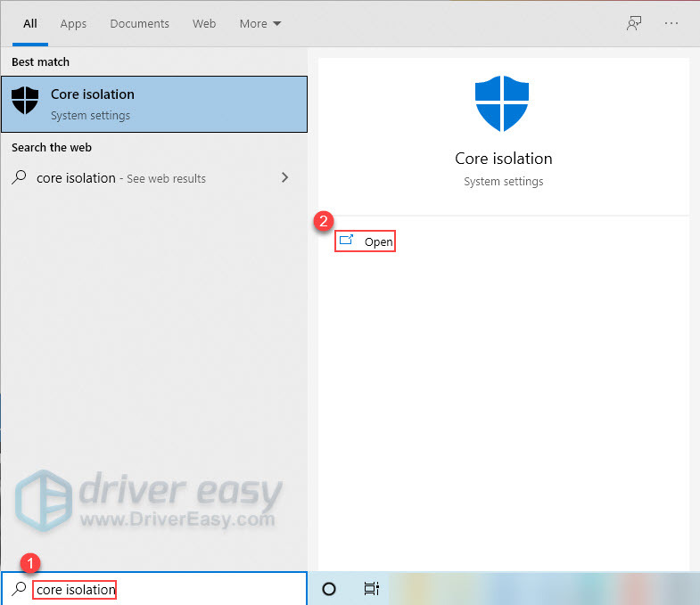This screenshot has height=605, width=700.
Task: Switch to the All search tab
Action: coord(30,24)
